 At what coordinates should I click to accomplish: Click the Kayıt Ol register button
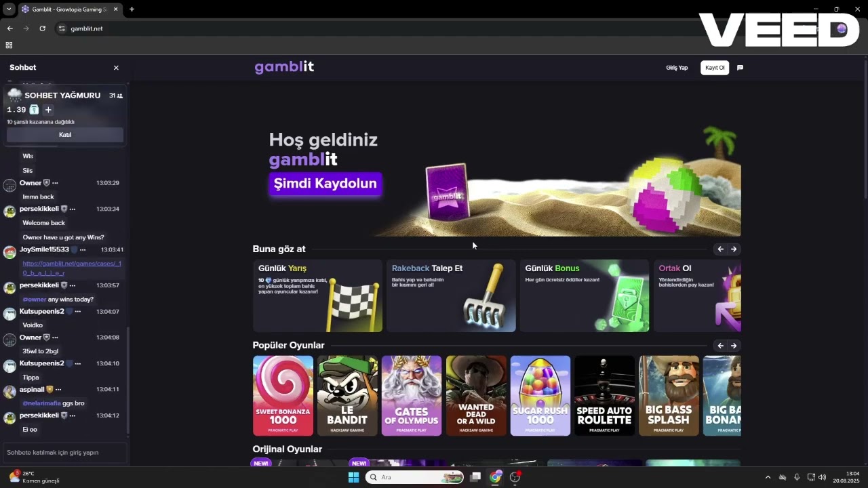tap(715, 68)
